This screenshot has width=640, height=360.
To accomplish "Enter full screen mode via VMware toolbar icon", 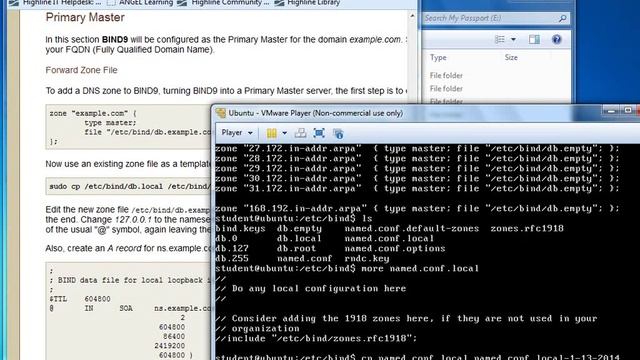I will pyautogui.click(x=319, y=133).
